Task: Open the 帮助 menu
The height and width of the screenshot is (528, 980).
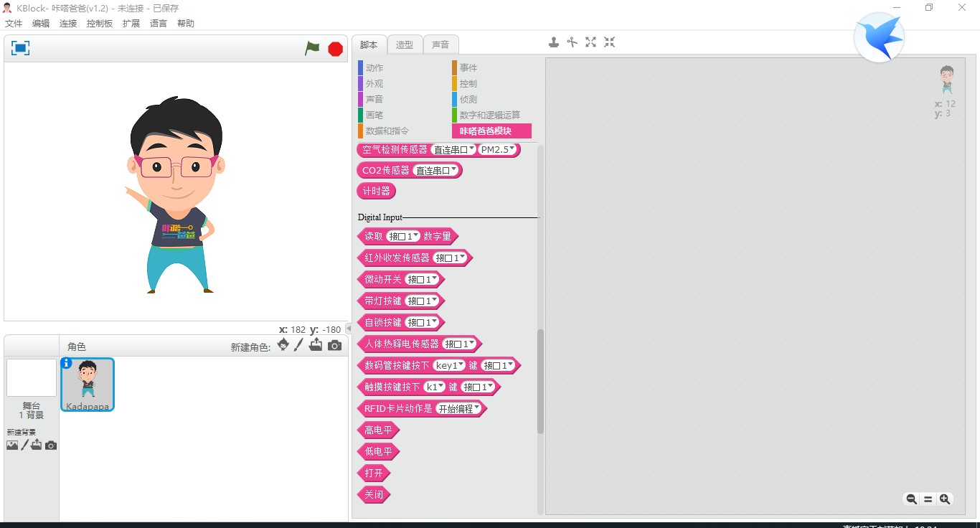Action: pyautogui.click(x=186, y=23)
